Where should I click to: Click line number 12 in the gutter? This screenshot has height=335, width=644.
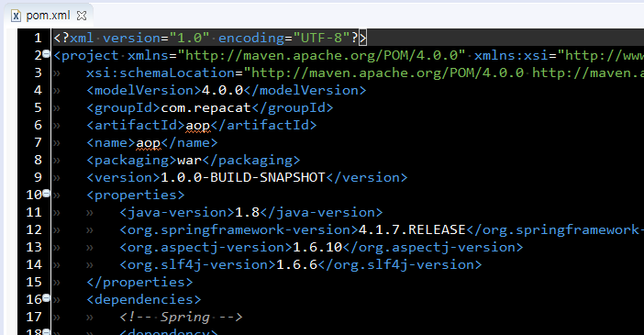click(x=34, y=229)
